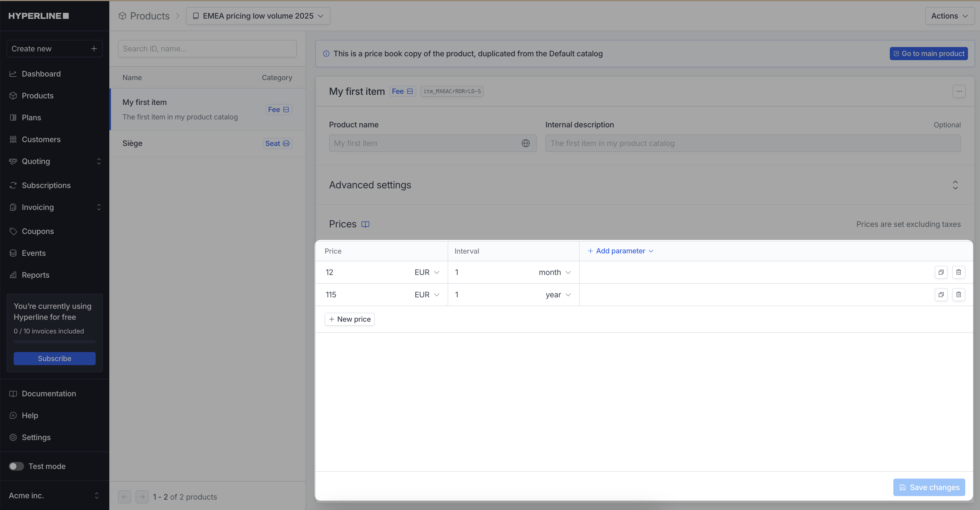This screenshot has height=510, width=980.
Task: Open EUR currency dropdown on 12 row
Action: 427,272
